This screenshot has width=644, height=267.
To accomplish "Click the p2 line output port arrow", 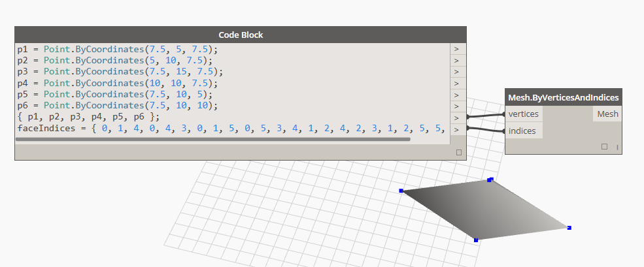I will (458, 60).
